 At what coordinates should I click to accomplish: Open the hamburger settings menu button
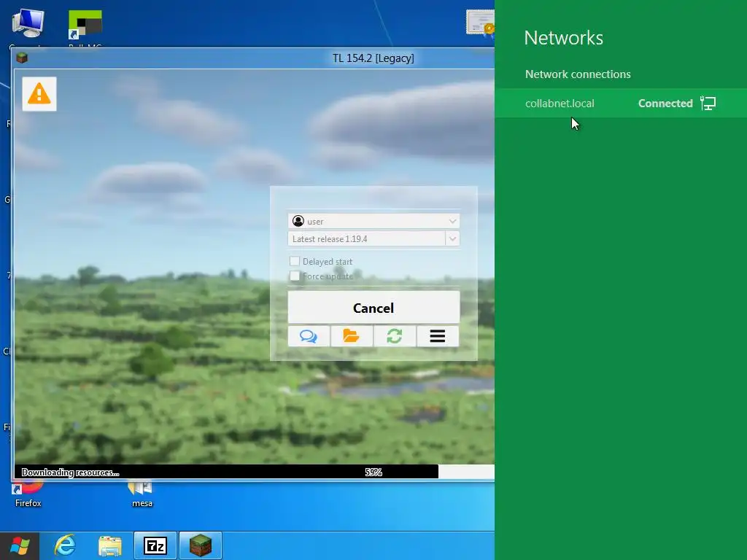tap(438, 336)
